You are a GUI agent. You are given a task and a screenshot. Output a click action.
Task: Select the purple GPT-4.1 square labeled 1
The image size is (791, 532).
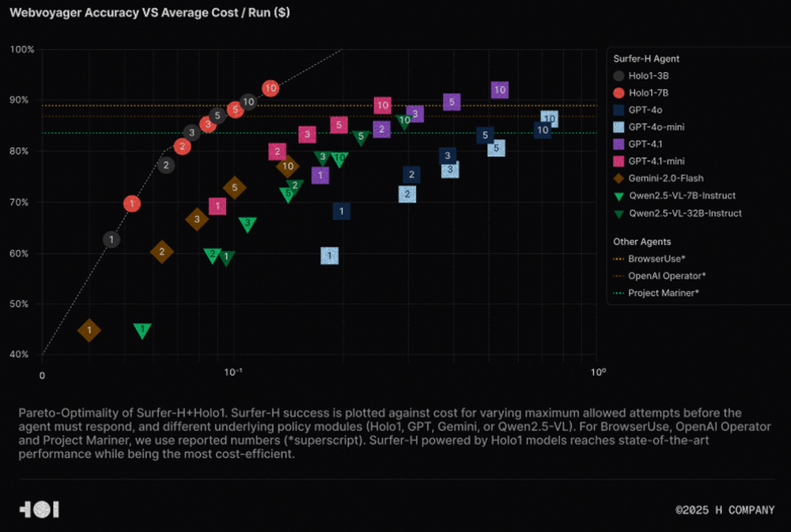(320, 175)
